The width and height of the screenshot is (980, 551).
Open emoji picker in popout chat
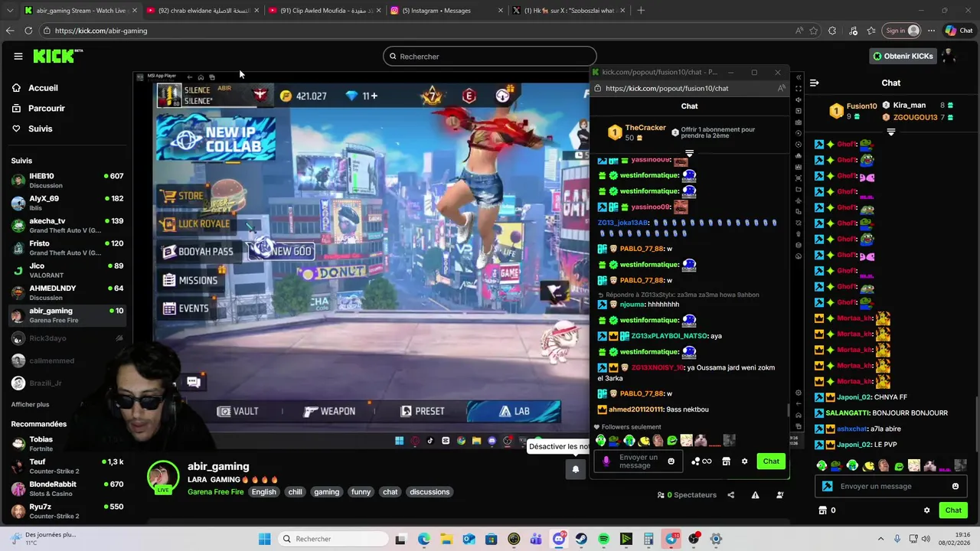coord(671,461)
